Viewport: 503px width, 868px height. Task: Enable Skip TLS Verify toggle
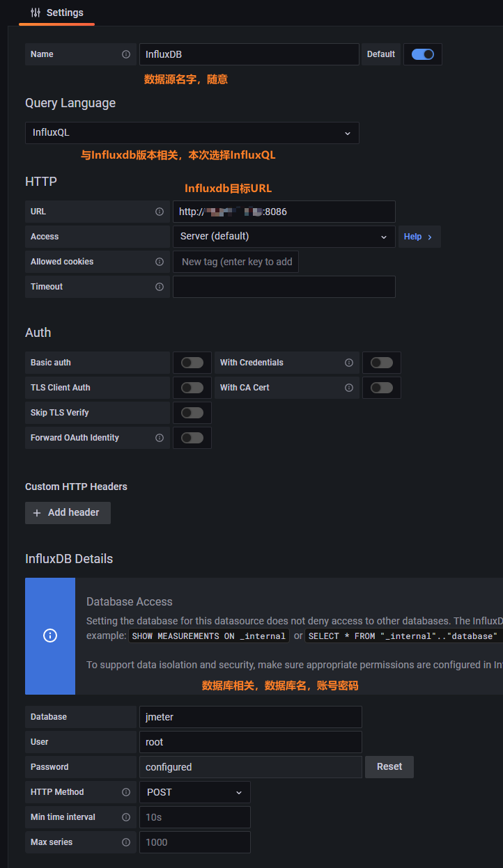192,413
